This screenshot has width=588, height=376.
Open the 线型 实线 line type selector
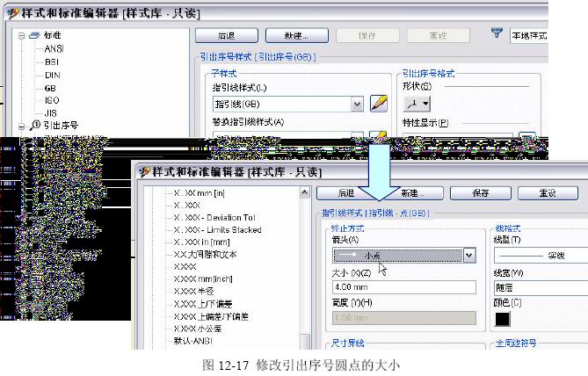point(541,256)
